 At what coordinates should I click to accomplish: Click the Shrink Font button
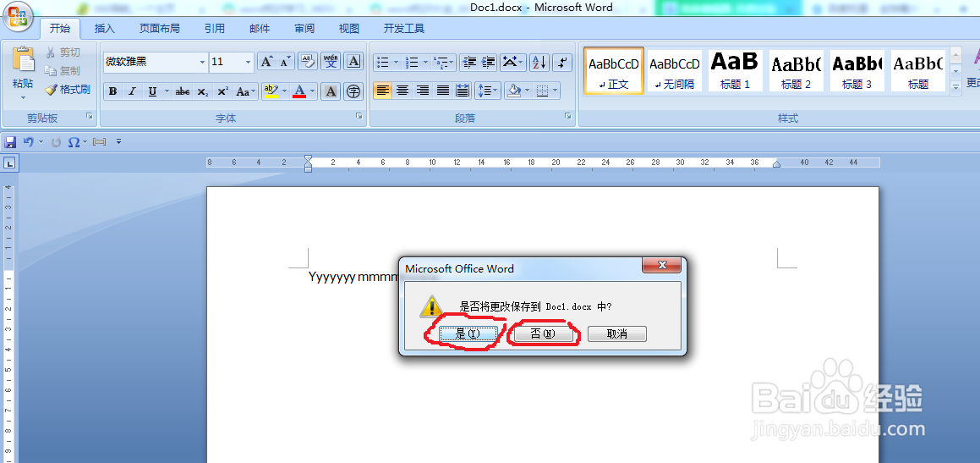285,61
